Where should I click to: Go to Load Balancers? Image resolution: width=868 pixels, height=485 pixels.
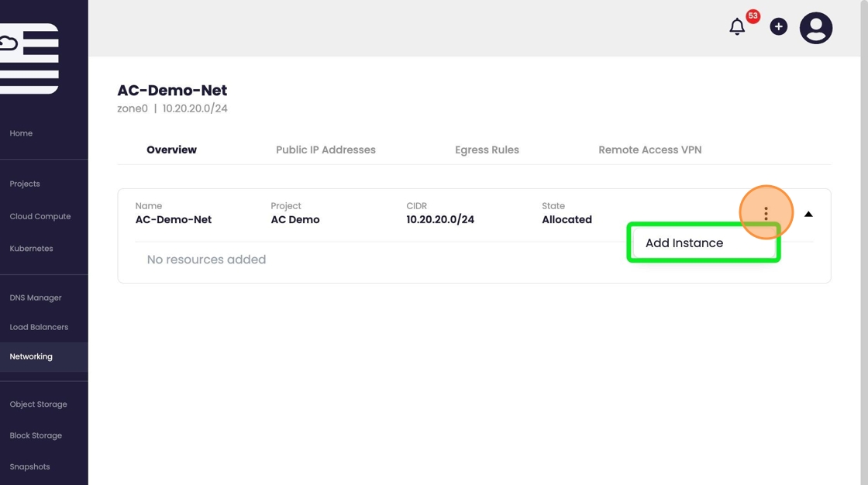[39, 327]
